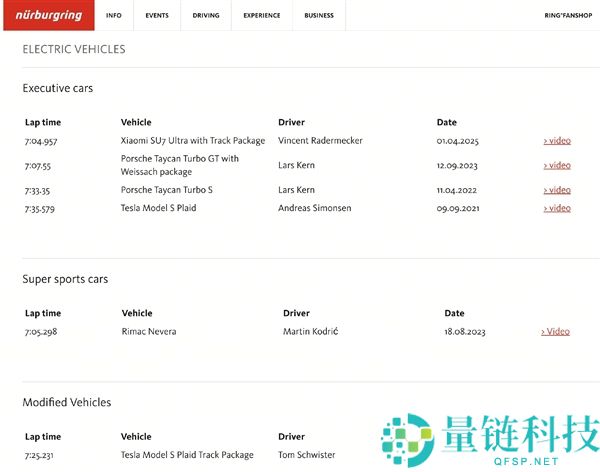The height and width of the screenshot is (472, 600).
Task: Select date 11.04.2022
Action: pos(457,190)
